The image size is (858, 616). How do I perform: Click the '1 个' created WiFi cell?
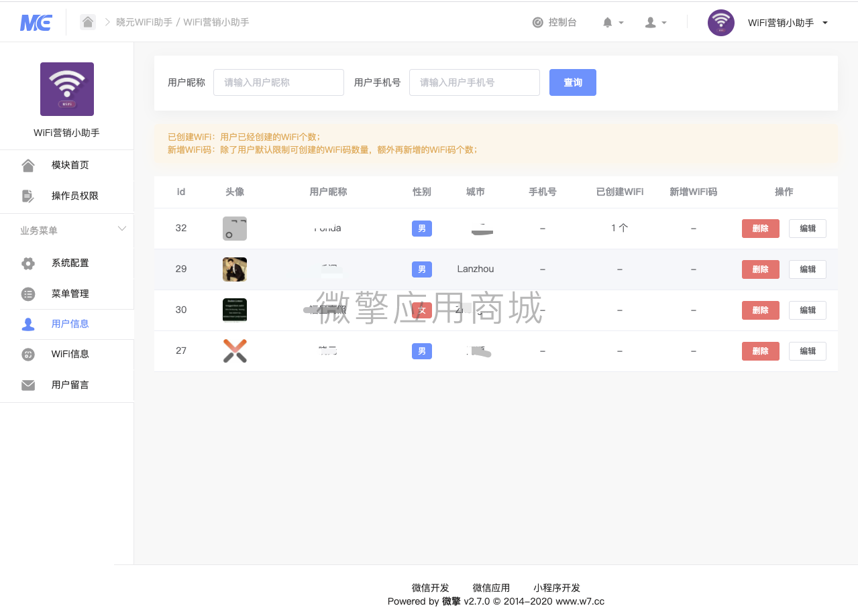(620, 228)
